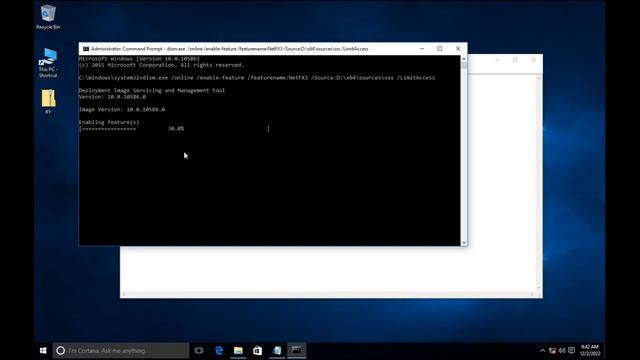
Task: Click 'Deployment Image Servicing and Management tool' line
Action: click(x=152, y=90)
